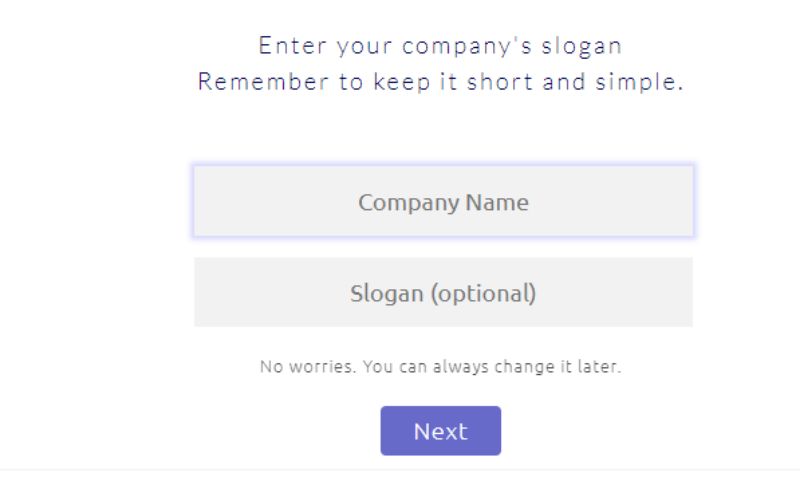
Task: Click inside the blue-outlined name input
Action: [443, 202]
